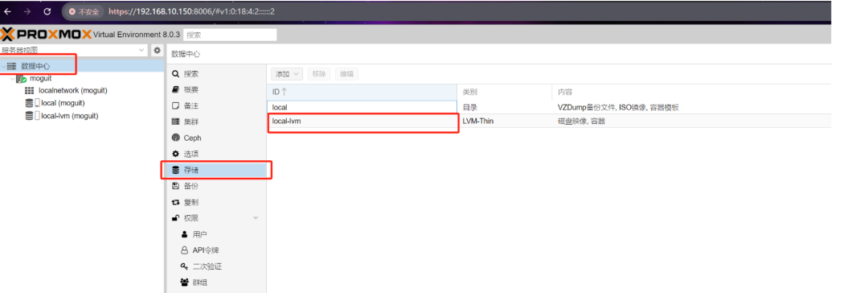
Task: Click the 目录 type cell
Action: tap(469, 107)
